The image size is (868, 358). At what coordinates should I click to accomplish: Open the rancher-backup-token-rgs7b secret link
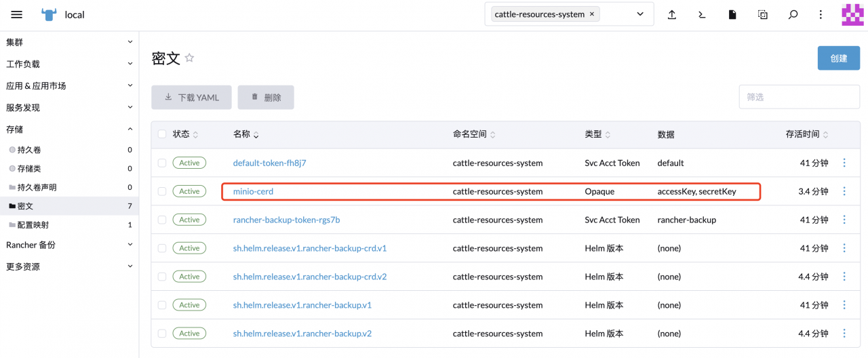tap(286, 220)
